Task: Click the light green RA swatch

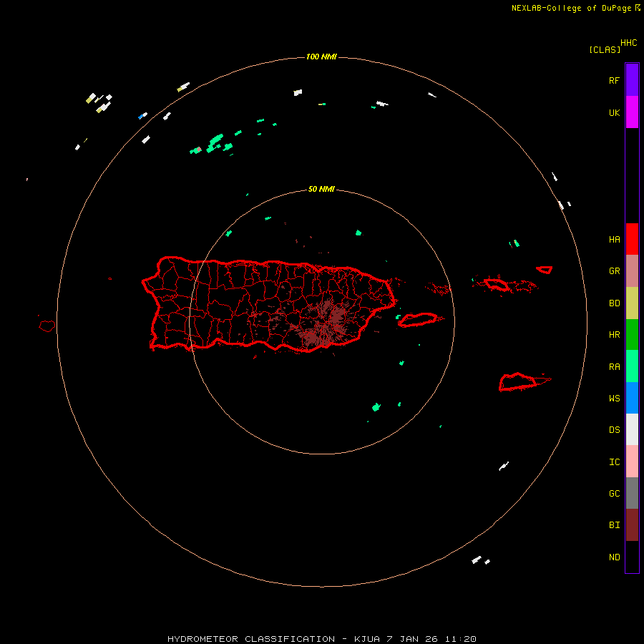Action: click(x=632, y=366)
